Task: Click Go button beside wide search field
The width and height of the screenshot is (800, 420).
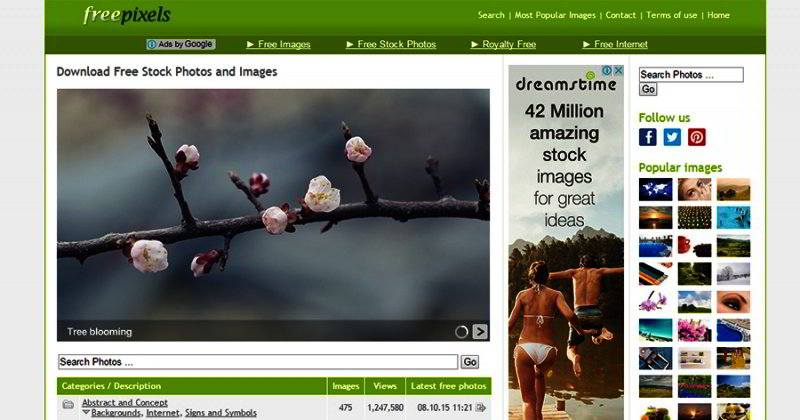Action: pos(470,362)
